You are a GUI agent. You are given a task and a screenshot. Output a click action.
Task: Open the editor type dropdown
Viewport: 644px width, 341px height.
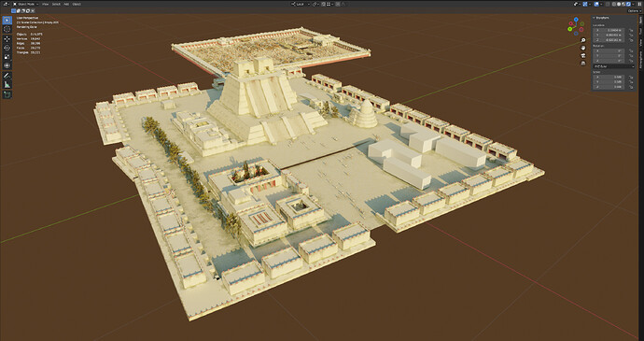point(7,4)
